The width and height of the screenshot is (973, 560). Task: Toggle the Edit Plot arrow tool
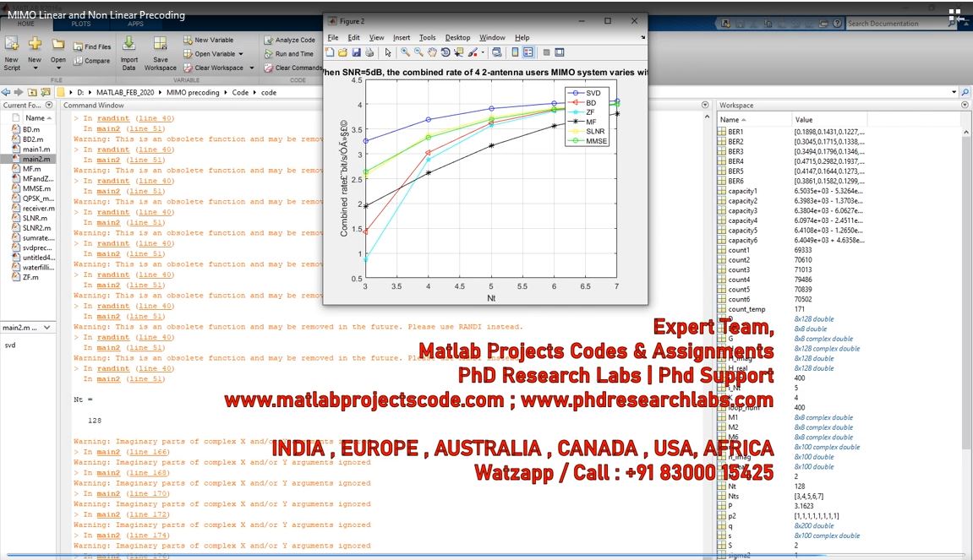(388, 52)
